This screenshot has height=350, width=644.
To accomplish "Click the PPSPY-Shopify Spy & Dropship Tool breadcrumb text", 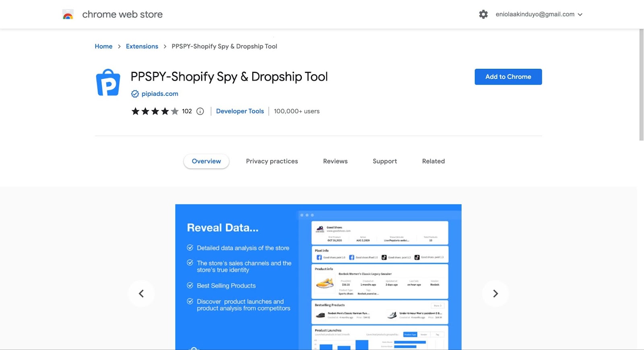I will coord(224,46).
